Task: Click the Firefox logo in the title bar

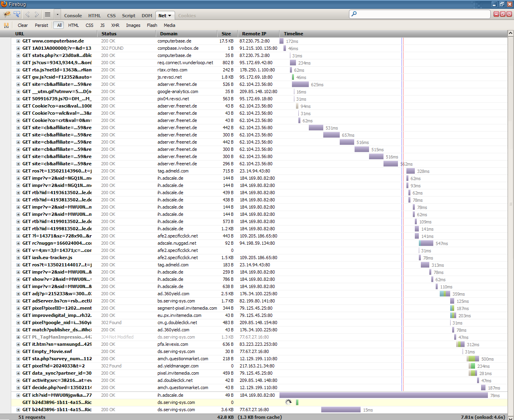Action: pos(4,4)
